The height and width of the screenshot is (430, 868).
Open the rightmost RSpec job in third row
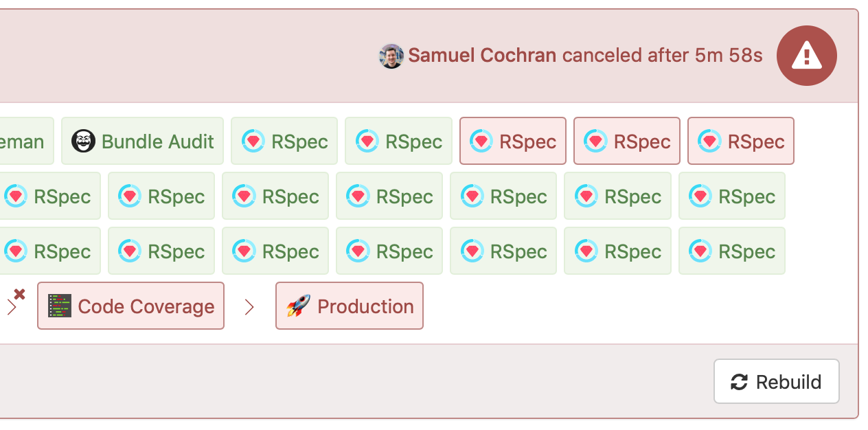point(731,251)
